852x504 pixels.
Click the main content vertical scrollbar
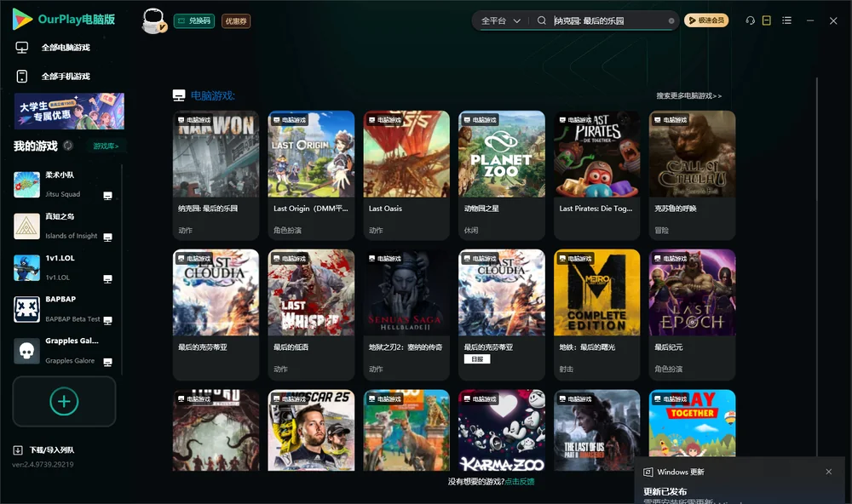point(817,267)
